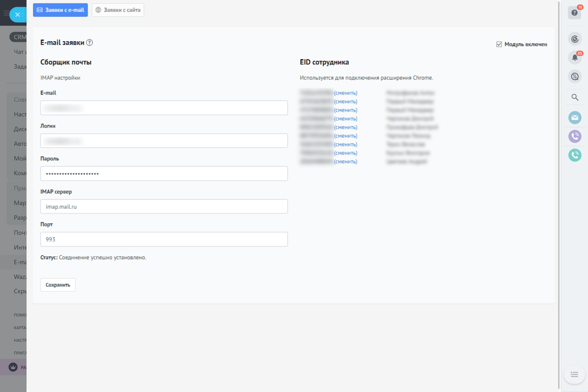Click the IMAP сервер field with imap.mail.ru
This screenshot has width=588, height=392.
point(164,206)
